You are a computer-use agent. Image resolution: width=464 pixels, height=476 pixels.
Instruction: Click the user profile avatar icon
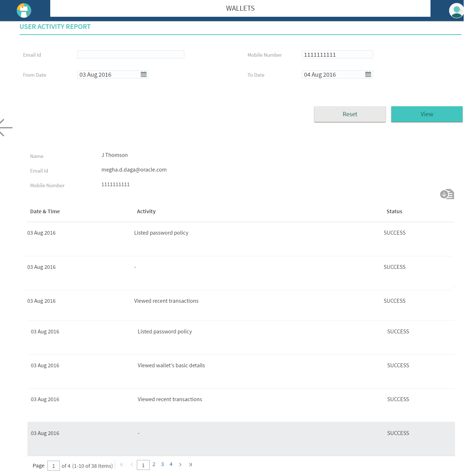456,10
